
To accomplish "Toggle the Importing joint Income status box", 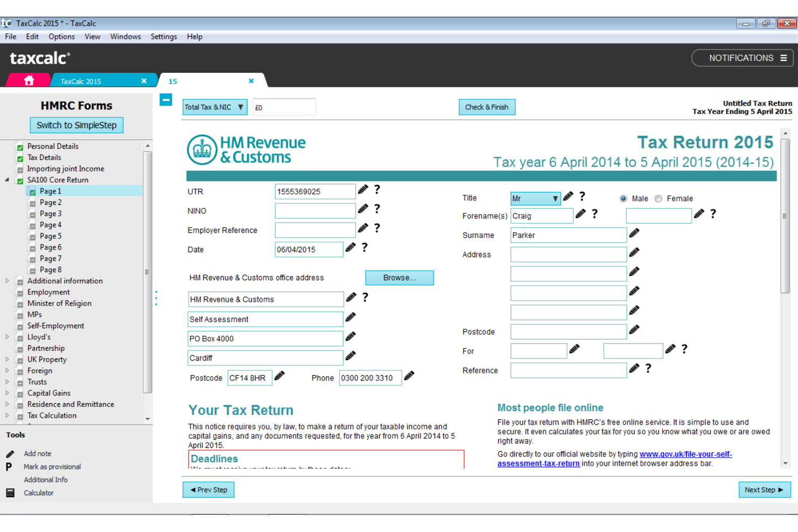I will pos(20,169).
